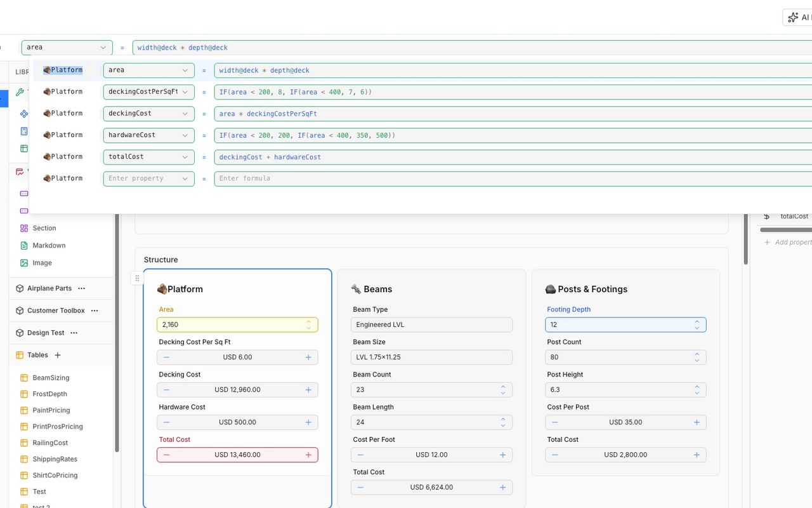
Task: Click the Section layout icon in the sidebar
Action: click(x=24, y=228)
